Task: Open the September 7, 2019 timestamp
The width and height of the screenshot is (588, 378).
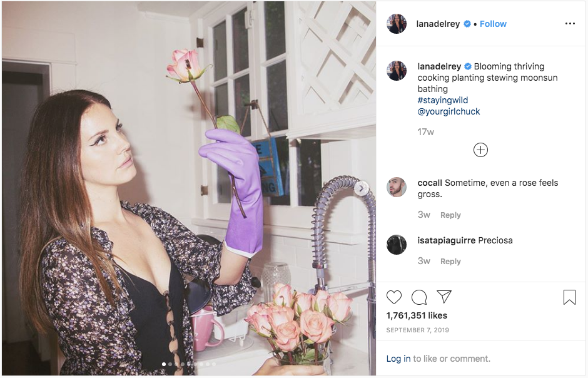Action: coord(417,330)
